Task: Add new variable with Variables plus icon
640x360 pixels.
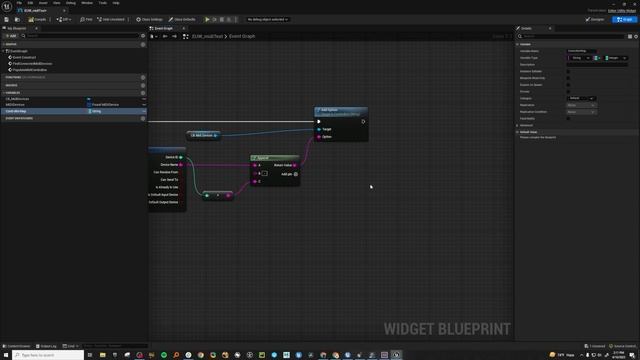Action: (x=143, y=93)
